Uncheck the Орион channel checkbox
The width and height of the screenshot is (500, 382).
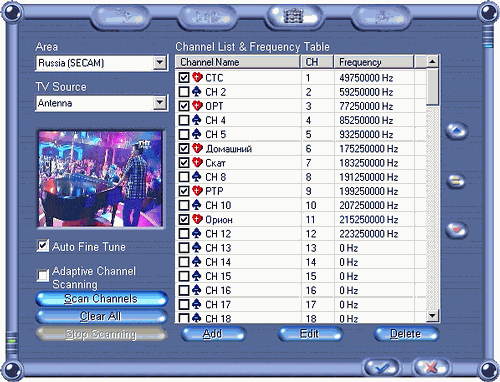pos(184,219)
